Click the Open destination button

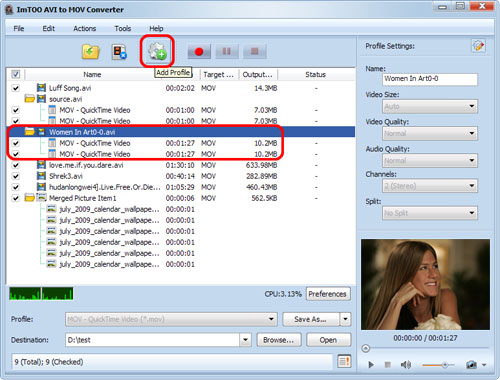pyautogui.click(x=328, y=340)
